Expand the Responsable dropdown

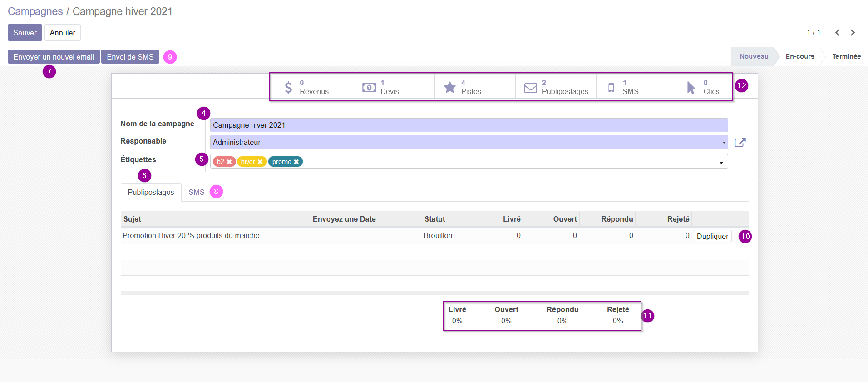click(x=724, y=143)
